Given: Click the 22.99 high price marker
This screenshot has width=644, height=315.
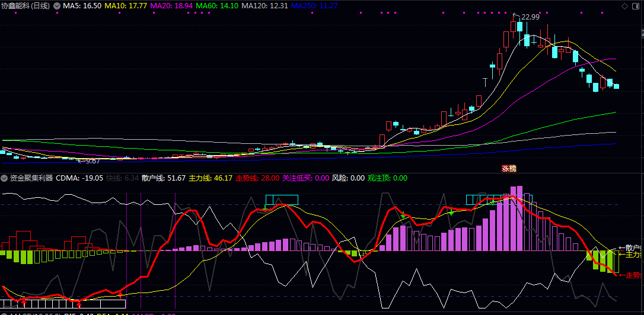Looking at the screenshot, I should click(530, 17).
